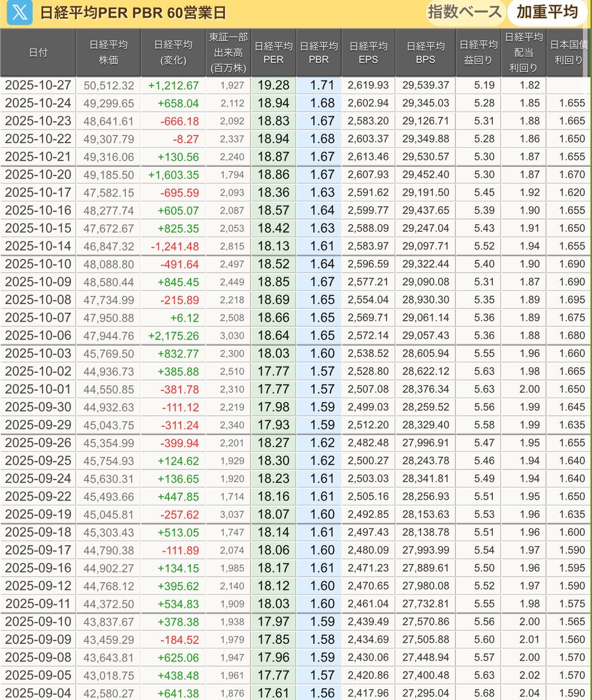Click the 日本国債利回り column header

(x=569, y=52)
